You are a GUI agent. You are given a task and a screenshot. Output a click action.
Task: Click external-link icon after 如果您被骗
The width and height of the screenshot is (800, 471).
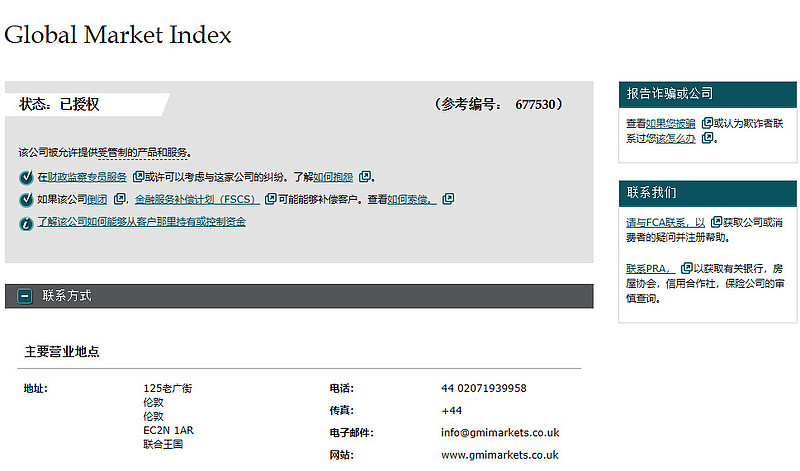click(x=707, y=123)
